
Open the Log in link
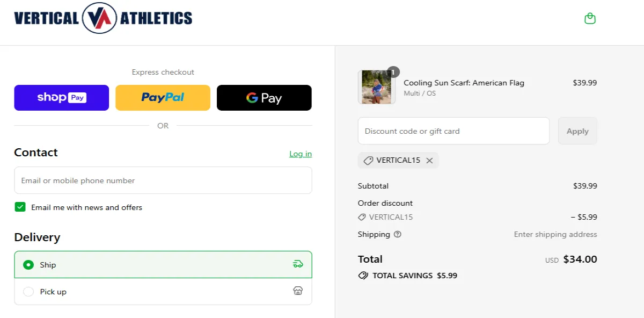tap(300, 154)
